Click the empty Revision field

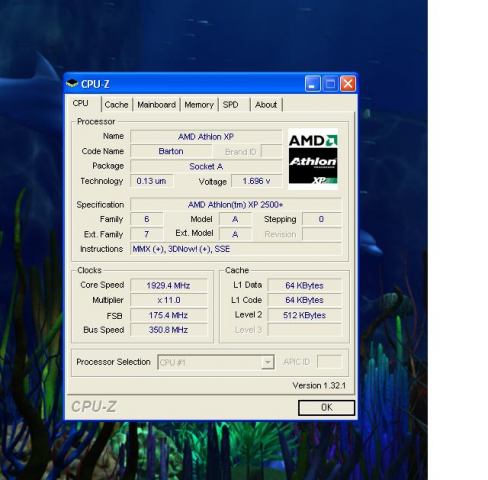(322, 234)
